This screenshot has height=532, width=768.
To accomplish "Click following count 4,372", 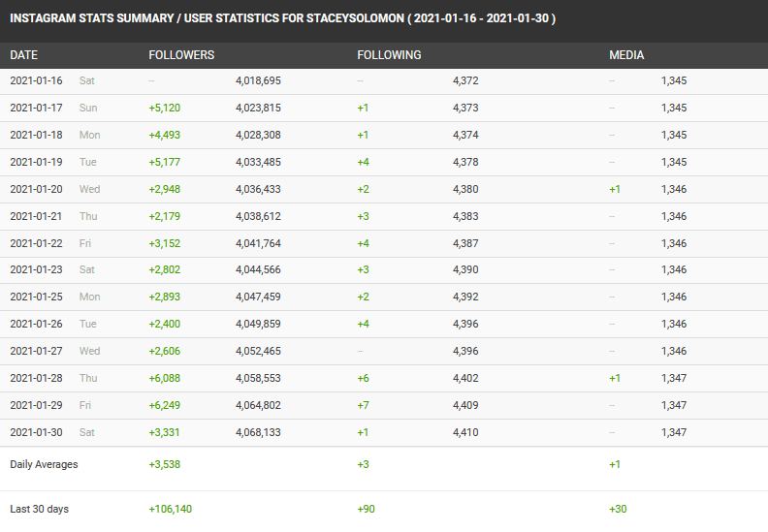I will click(465, 80).
